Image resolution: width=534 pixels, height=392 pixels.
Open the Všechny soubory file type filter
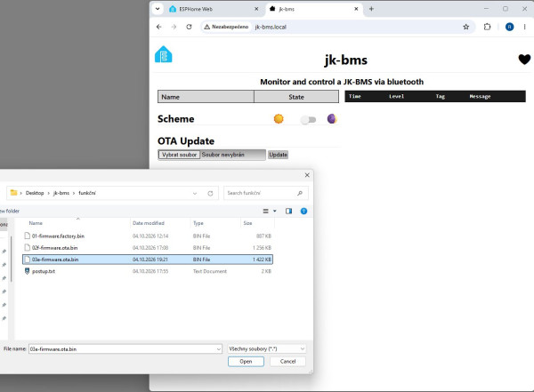266,349
